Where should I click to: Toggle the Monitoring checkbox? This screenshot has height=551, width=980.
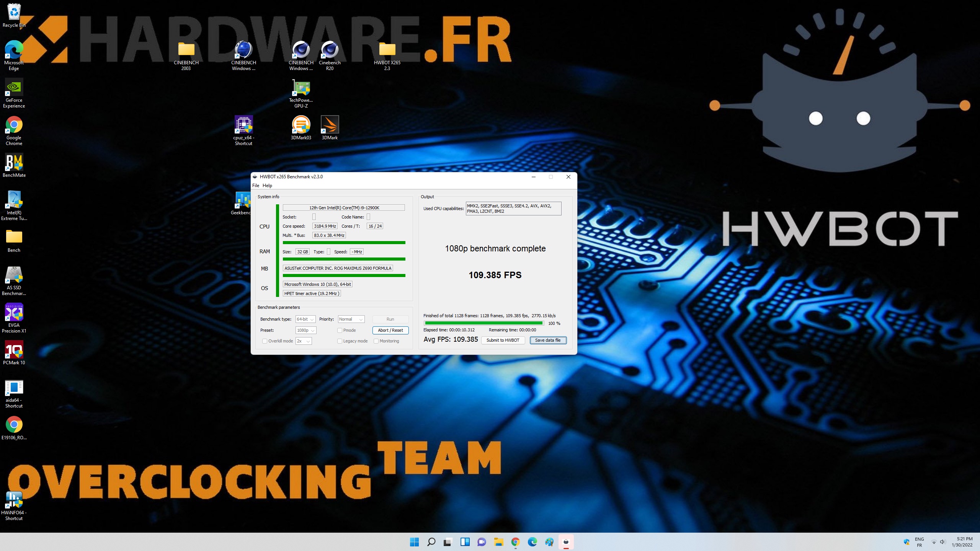coord(376,341)
